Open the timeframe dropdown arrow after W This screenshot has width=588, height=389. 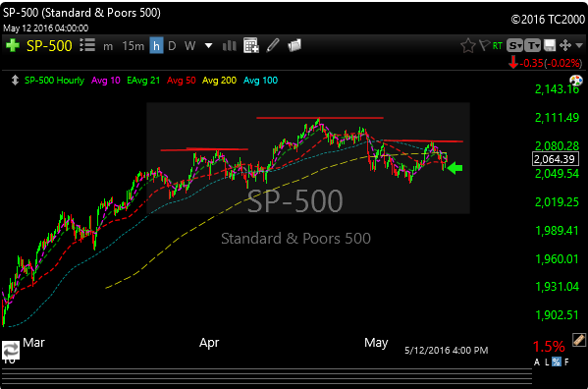click(208, 46)
